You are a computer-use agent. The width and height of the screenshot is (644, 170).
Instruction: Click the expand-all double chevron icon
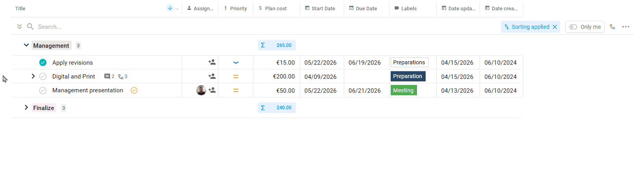click(x=19, y=26)
